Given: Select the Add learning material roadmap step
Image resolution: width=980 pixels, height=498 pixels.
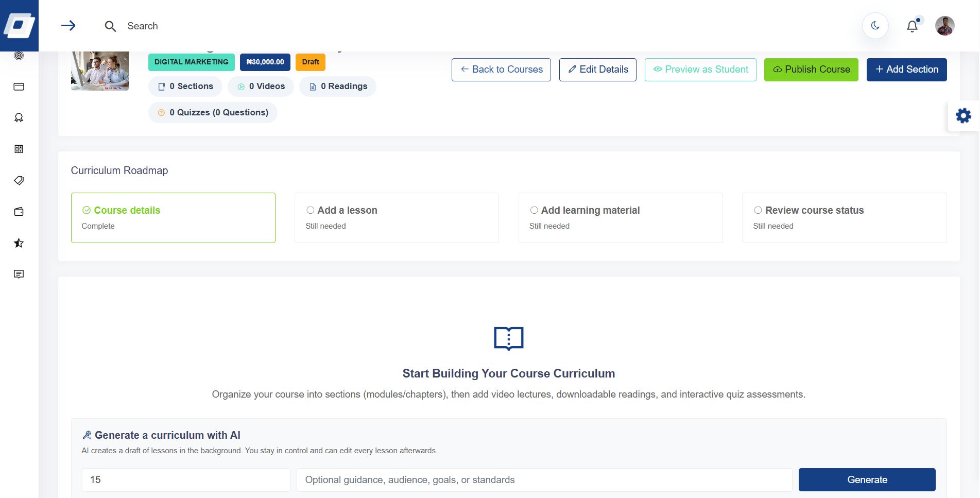Looking at the screenshot, I should click(621, 218).
